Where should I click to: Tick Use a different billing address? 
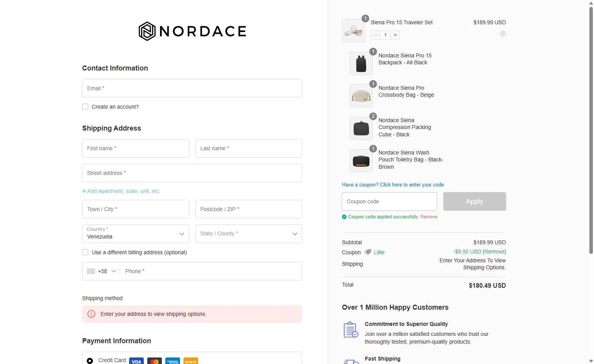85,252
